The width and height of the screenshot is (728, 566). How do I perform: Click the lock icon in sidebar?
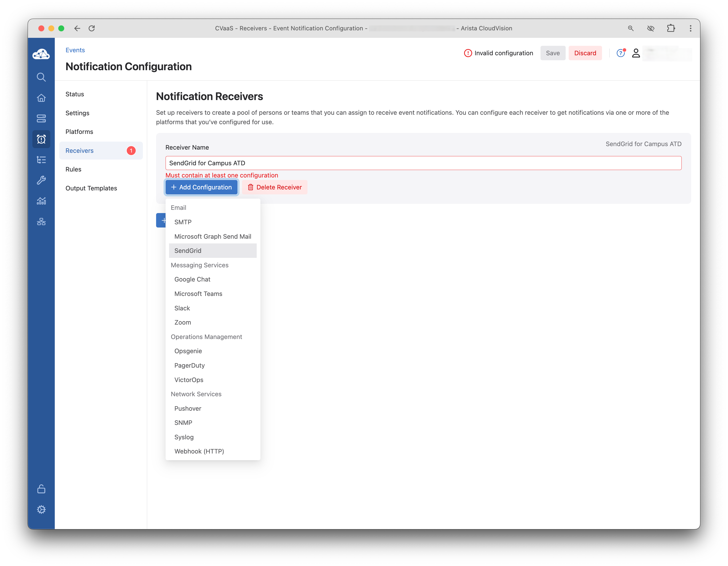41,489
